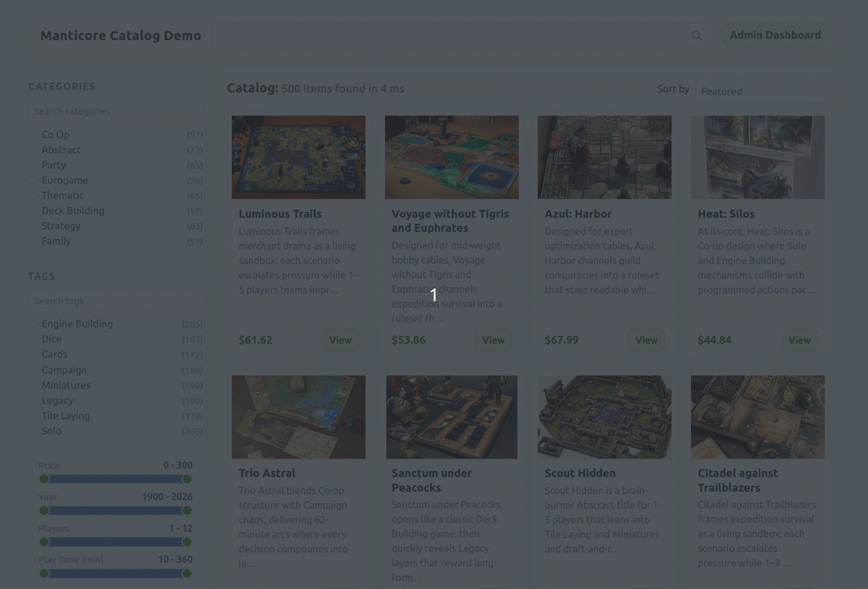View Voyage without Tigris and Euphrates
This screenshot has width=868, height=589.
pyautogui.click(x=493, y=340)
